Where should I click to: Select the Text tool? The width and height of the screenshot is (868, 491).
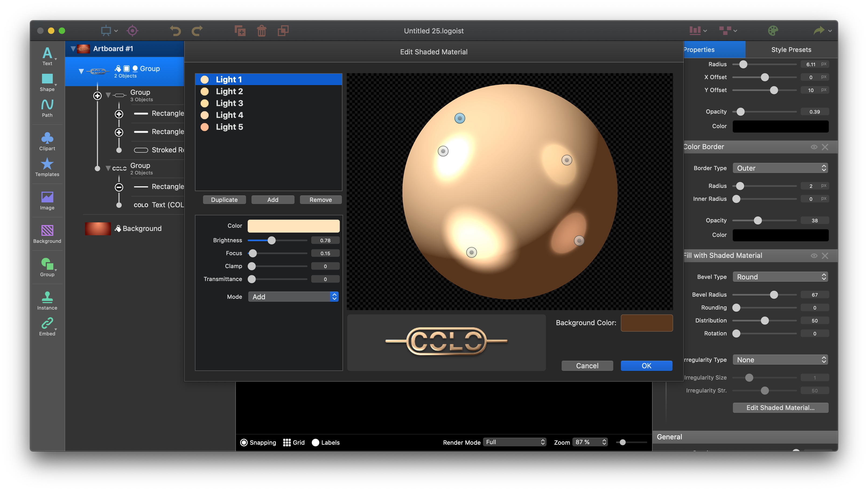click(47, 56)
